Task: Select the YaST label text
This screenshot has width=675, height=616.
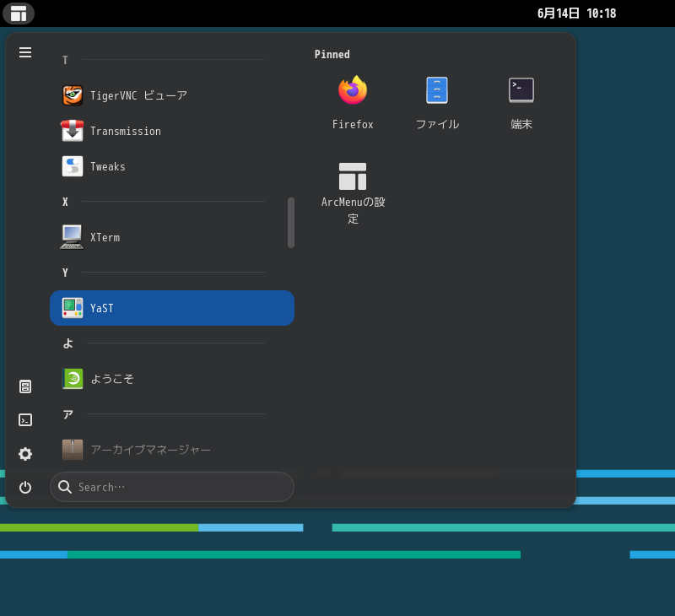Action: (x=102, y=308)
